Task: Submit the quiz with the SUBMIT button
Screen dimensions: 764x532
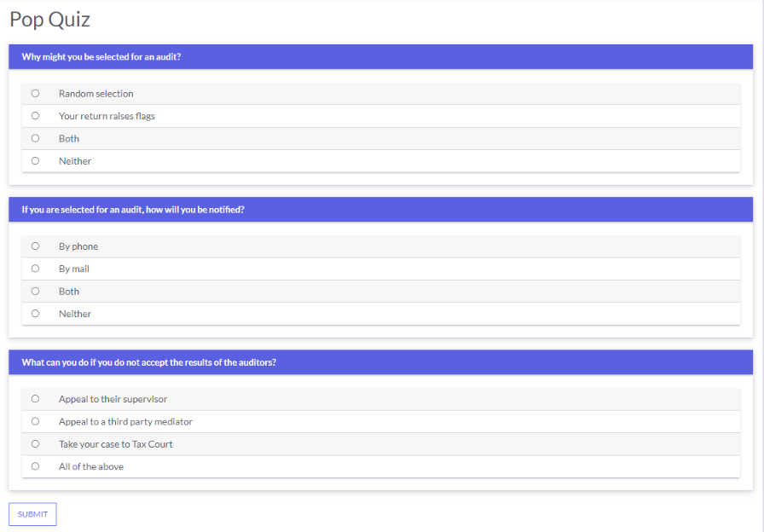Action: 32,514
